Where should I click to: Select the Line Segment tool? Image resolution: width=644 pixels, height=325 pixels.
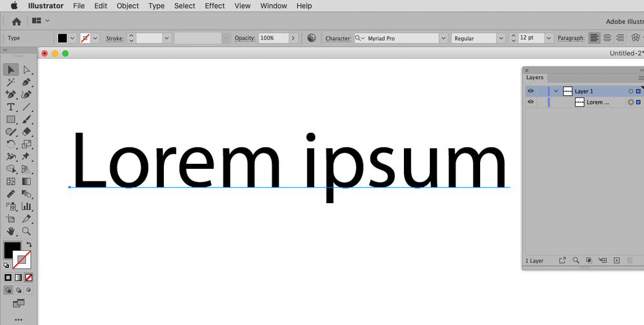(x=26, y=107)
